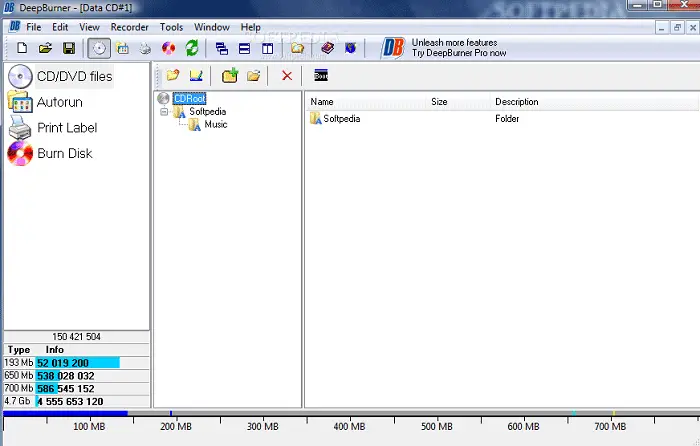Click the printer icon in the main toolbar
700x446 pixels.
coord(145,48)
